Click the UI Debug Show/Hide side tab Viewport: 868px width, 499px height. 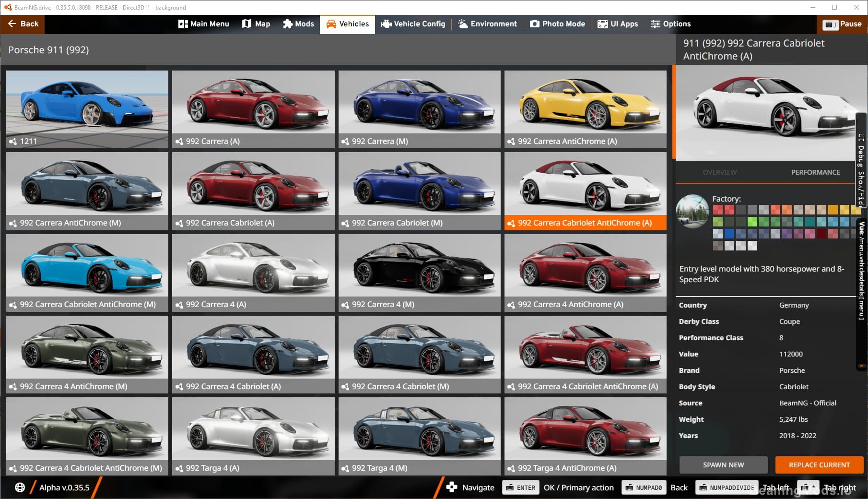pos(861,161)
